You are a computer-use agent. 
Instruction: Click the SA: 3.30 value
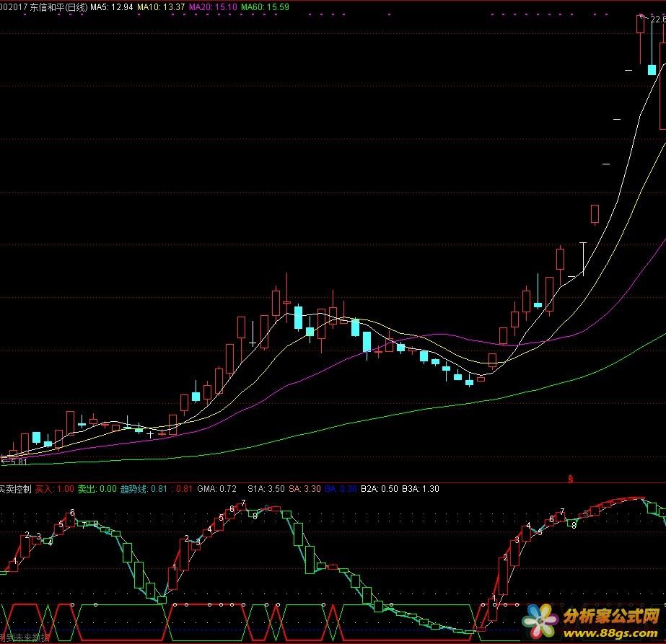tap(304, 489)
